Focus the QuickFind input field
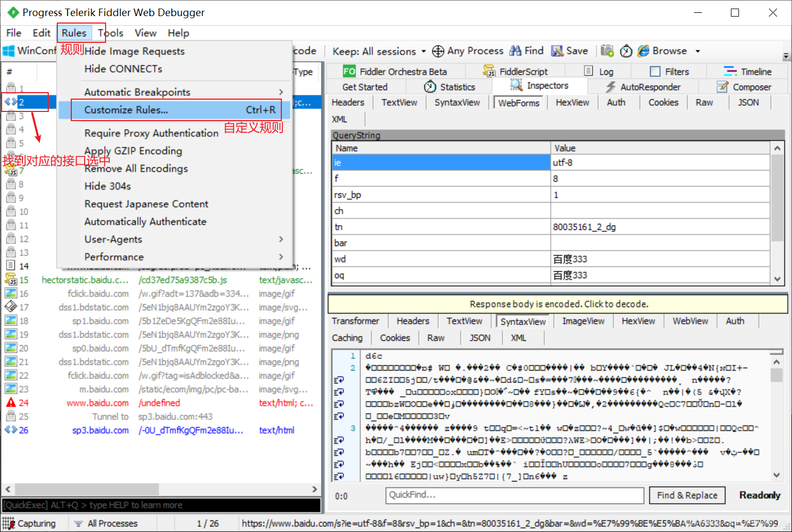The image size is (792, 532). (514, 496)
